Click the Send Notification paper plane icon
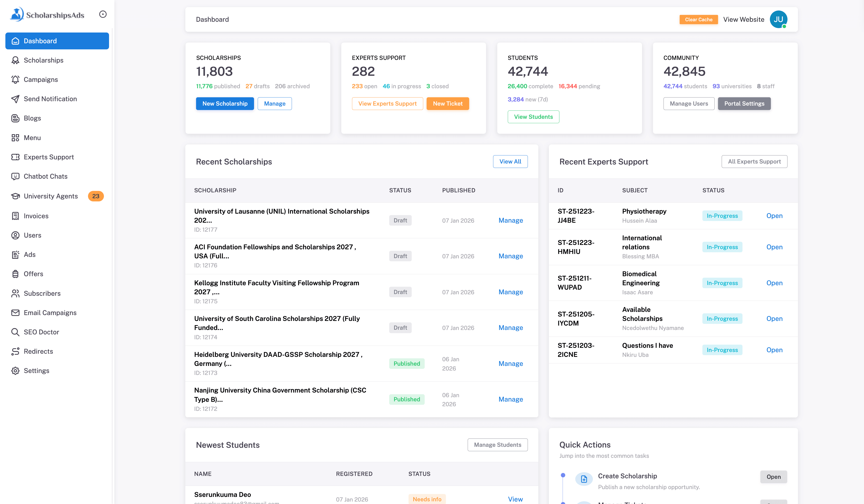 tap(15, 99)
